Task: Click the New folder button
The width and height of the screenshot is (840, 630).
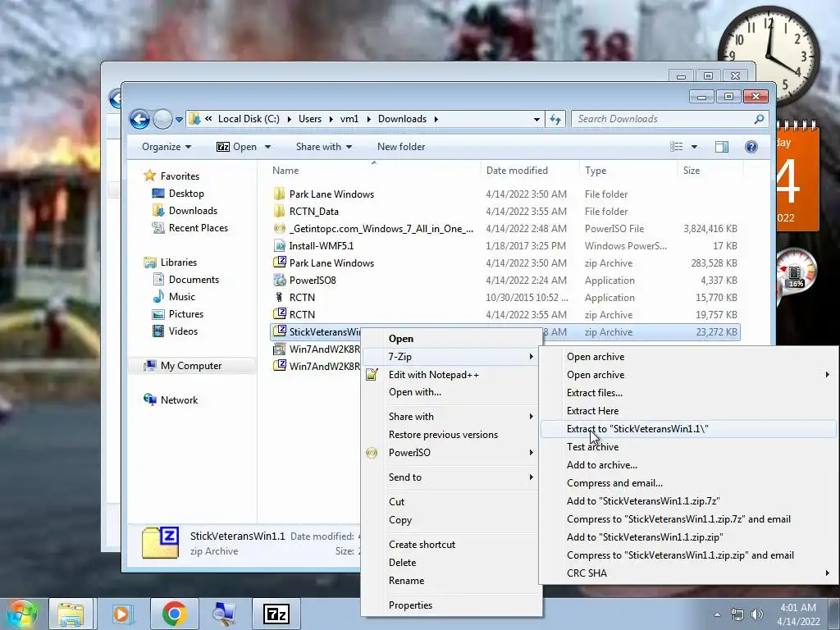Action: pos(400,147)
